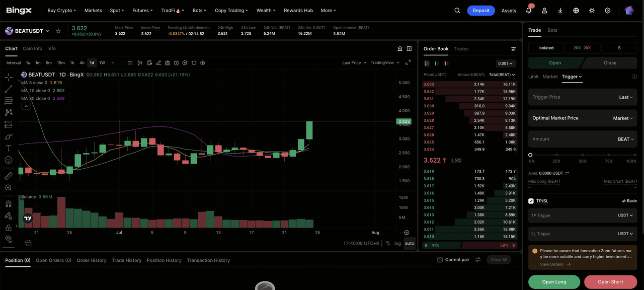
Task: Open the notifications bell
Action: [x=529, y=10]
